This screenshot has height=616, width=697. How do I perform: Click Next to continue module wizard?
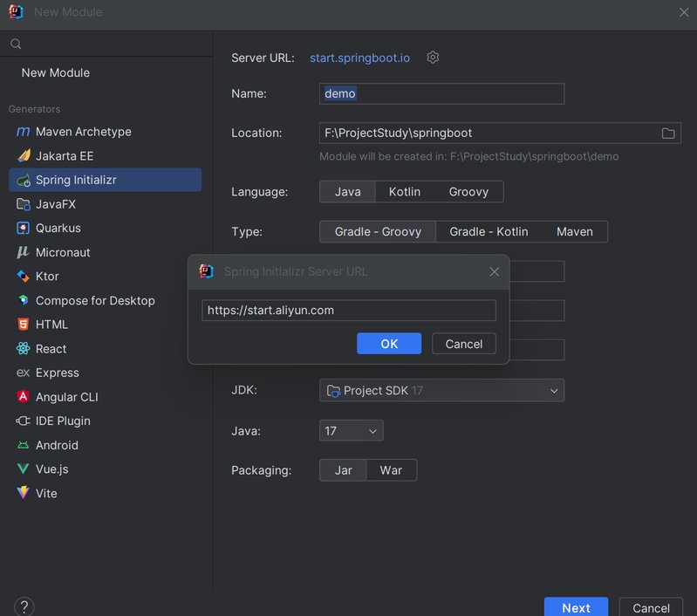(576, 607)
